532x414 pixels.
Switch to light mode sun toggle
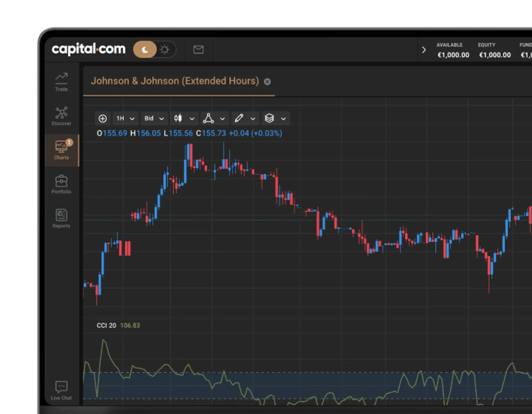[165, 49]
